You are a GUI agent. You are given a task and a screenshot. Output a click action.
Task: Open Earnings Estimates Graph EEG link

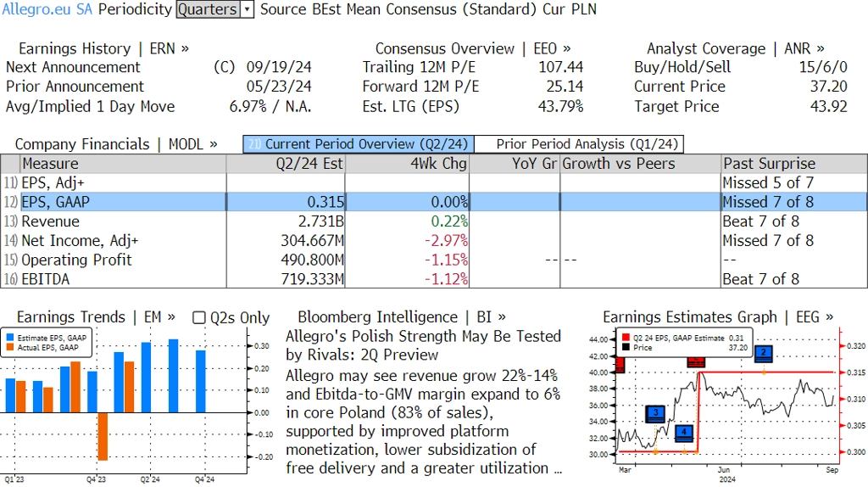click(718, 317)
